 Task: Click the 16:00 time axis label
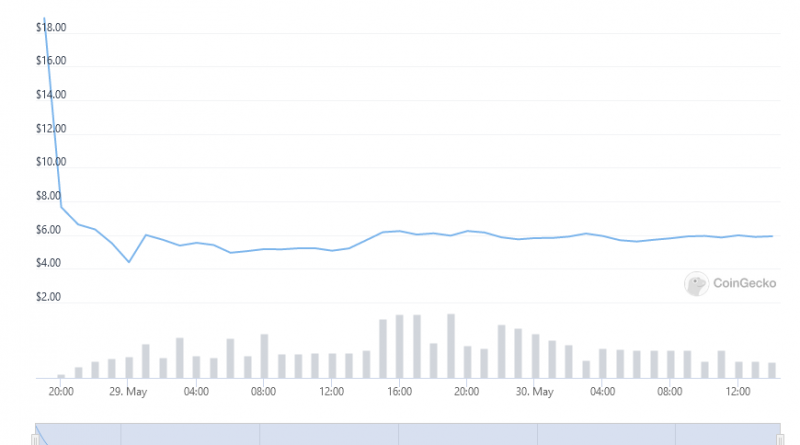point(399,392)
